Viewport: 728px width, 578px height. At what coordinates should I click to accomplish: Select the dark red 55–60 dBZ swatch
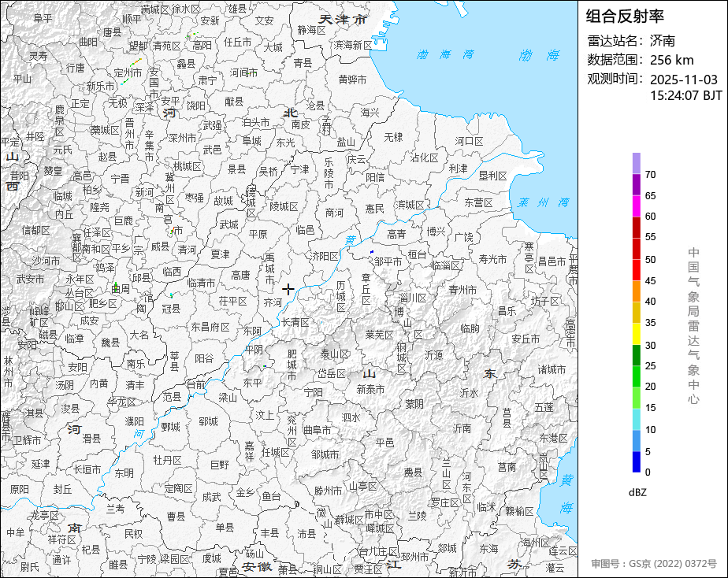pos(636,228)
